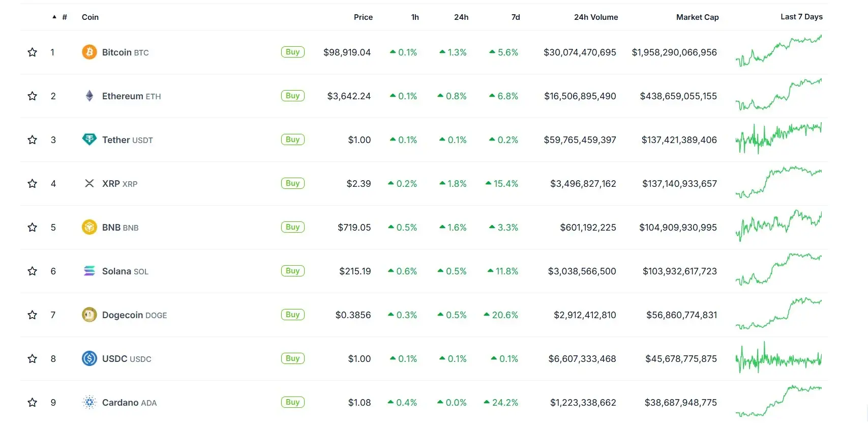Screen dimensions: 868x423
Task: Open Solana SOL coin page link
Action: (x=125, y=271)
